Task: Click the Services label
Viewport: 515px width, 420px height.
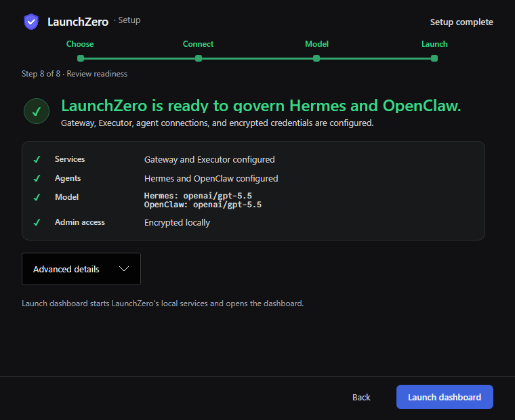Action: 70,159
